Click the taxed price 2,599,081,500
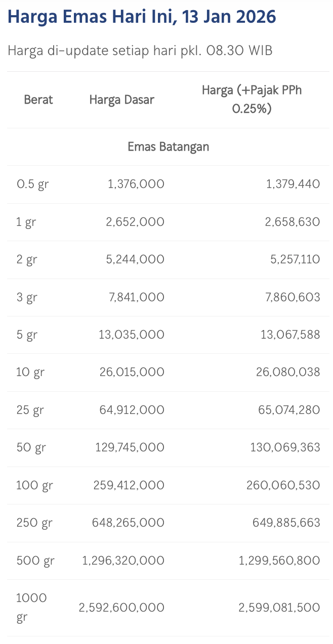 tap(279, 608)
